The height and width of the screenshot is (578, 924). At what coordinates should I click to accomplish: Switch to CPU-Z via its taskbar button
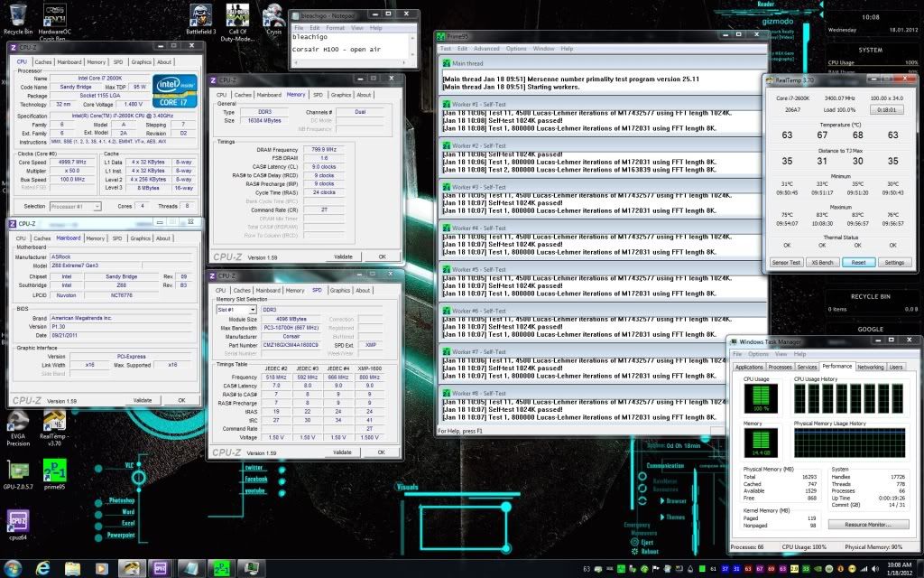pyautogui.click(x=161, y=569)
